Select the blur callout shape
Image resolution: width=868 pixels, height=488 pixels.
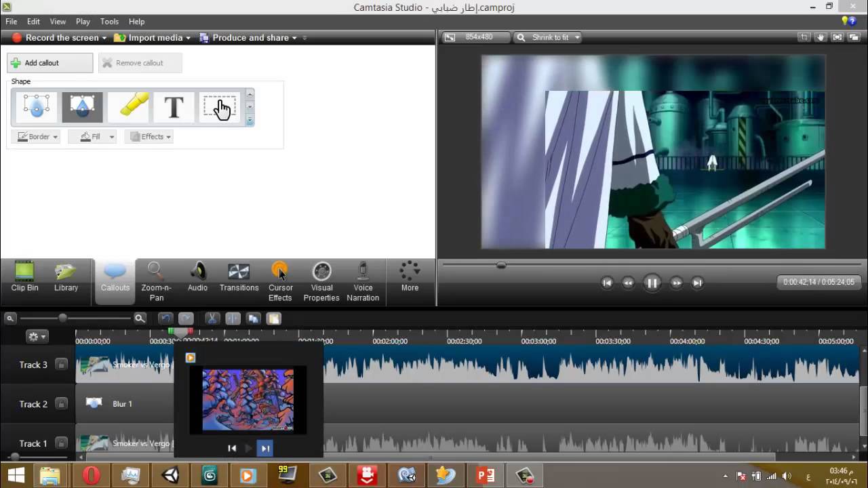pyautogui.click(x=37, y=107)
